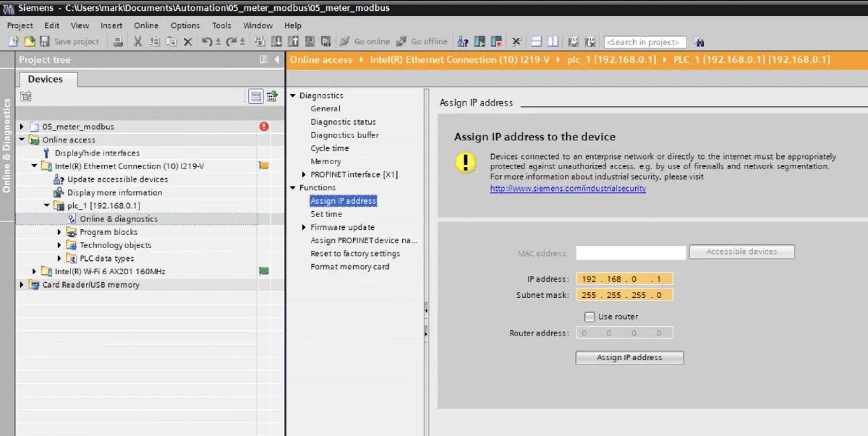Click the Print icon in the toolbar
The width and height of the screenshot is (868, 436).
[x=119, y=42]
